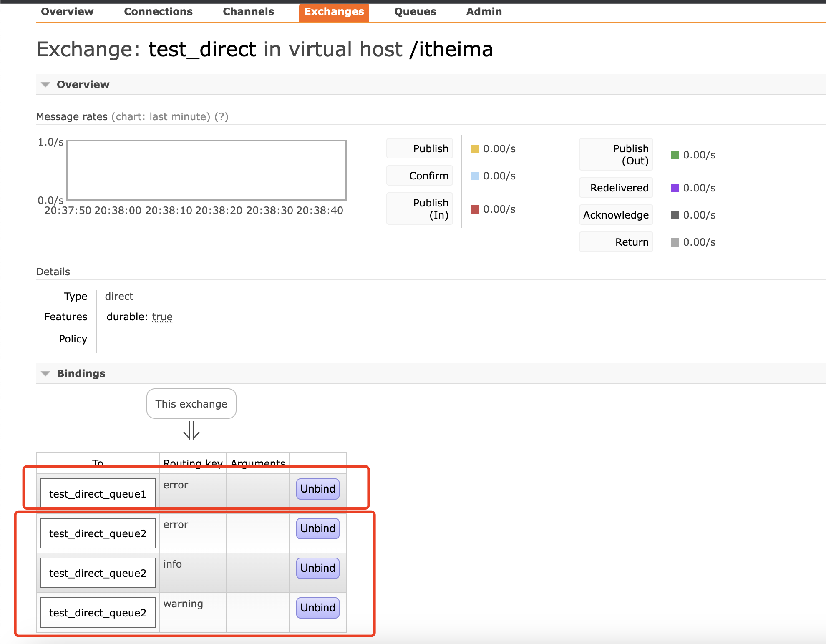Click the red Publish (In) swatch
This screenshot has width=826, height=644.
coord(474,209)
